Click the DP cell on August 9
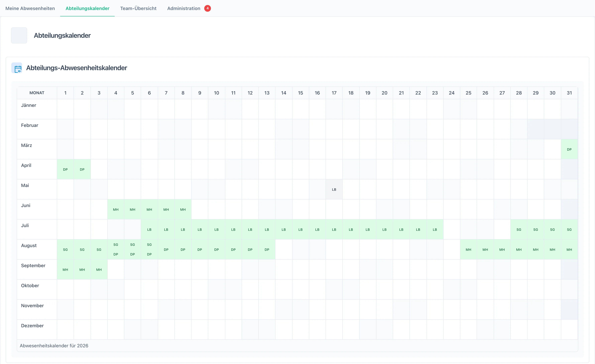This screenshot has height=364, width=595. tap(200, 249)
